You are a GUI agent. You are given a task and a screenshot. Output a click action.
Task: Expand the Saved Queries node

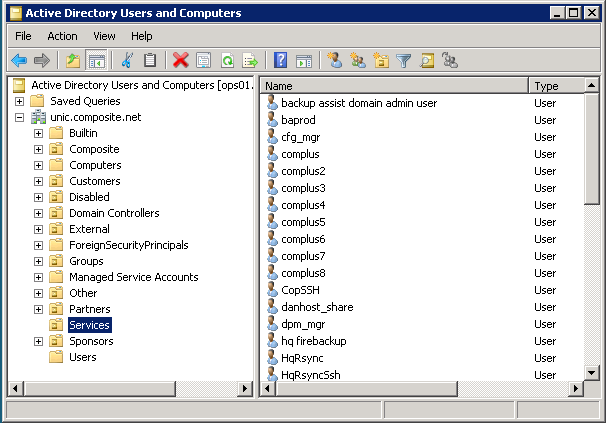[19, 101]
